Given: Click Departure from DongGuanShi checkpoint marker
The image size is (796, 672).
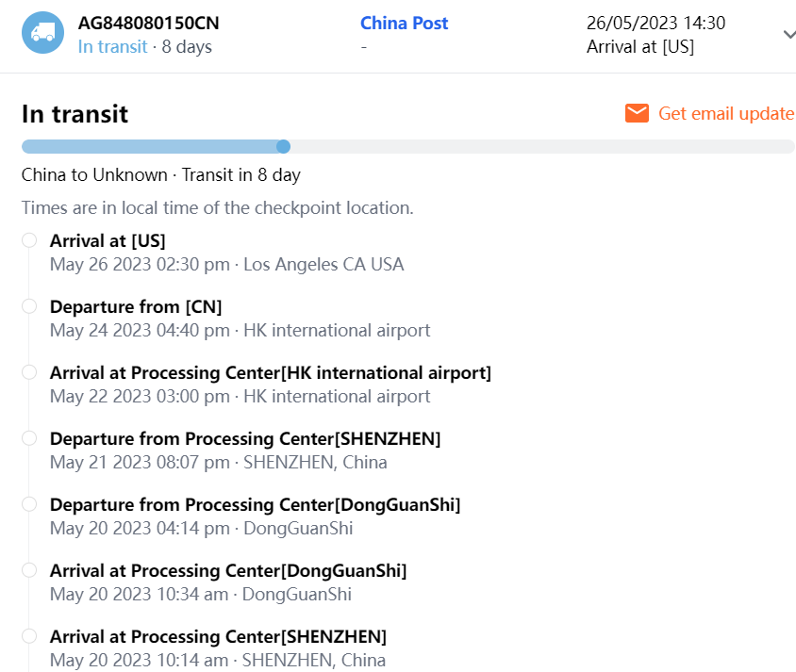Looking at the screenshot, I should click(29, 504).
